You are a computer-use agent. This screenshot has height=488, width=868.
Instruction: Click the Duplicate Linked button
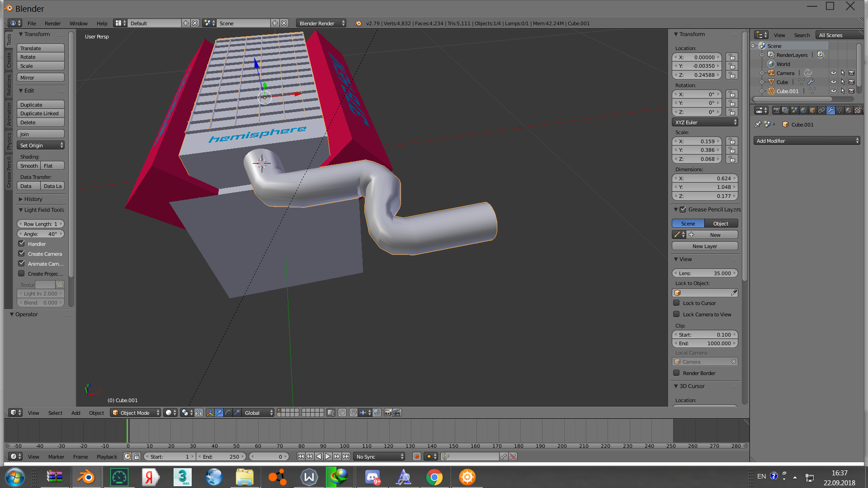point(41,113)
